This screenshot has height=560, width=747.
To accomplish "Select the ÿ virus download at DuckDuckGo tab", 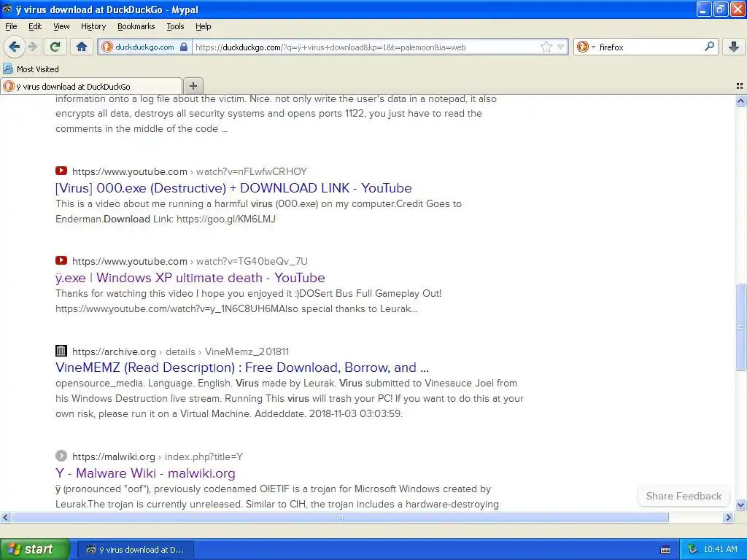I will pyautogui.click(x=91, y=86).
